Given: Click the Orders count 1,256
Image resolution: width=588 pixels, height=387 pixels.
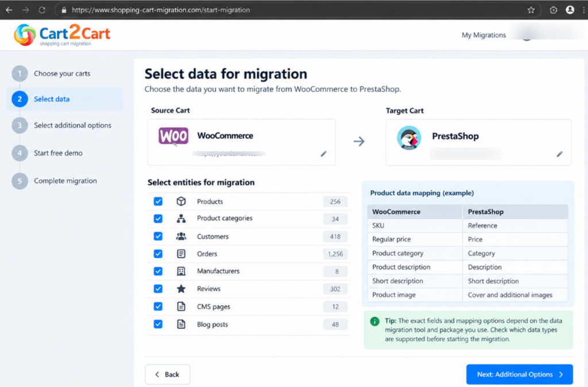Looking at the screenshot, I should (335, 254).
